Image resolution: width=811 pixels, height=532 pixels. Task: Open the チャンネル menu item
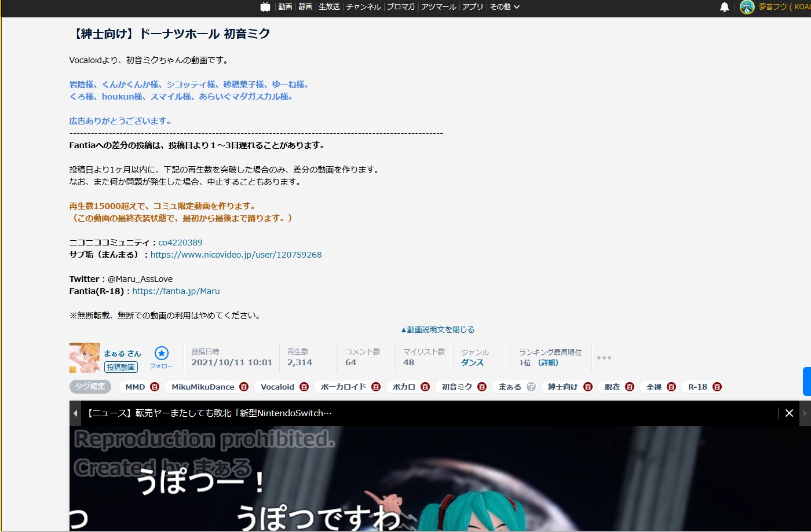pos(363,7)
